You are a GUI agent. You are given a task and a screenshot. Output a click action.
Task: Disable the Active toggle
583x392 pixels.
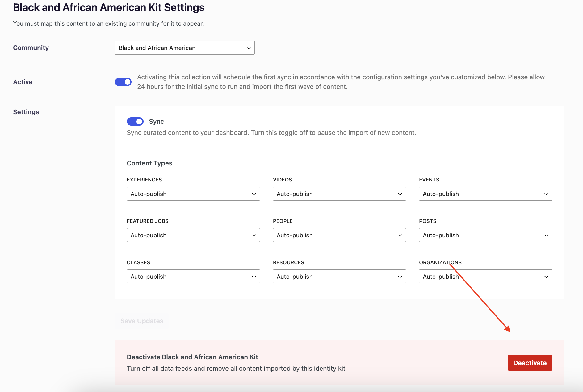click(123, 82)
